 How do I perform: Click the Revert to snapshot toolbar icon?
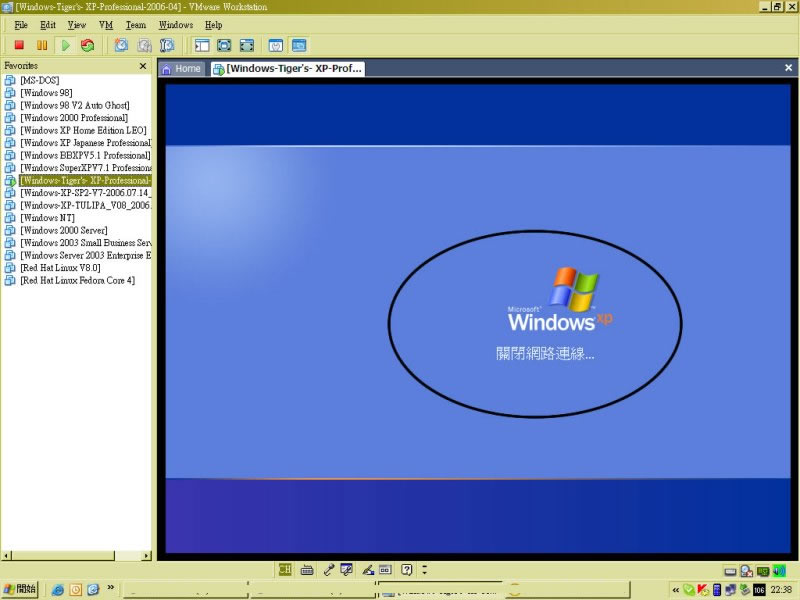point(144,45)
